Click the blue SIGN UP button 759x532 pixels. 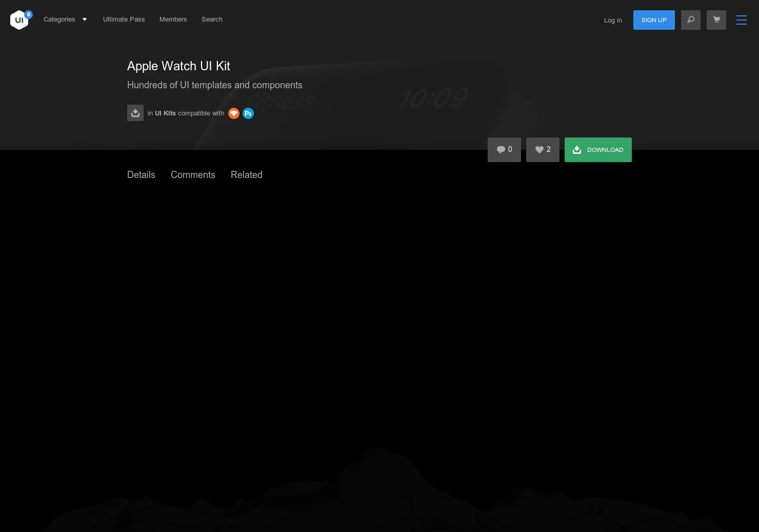654,20
